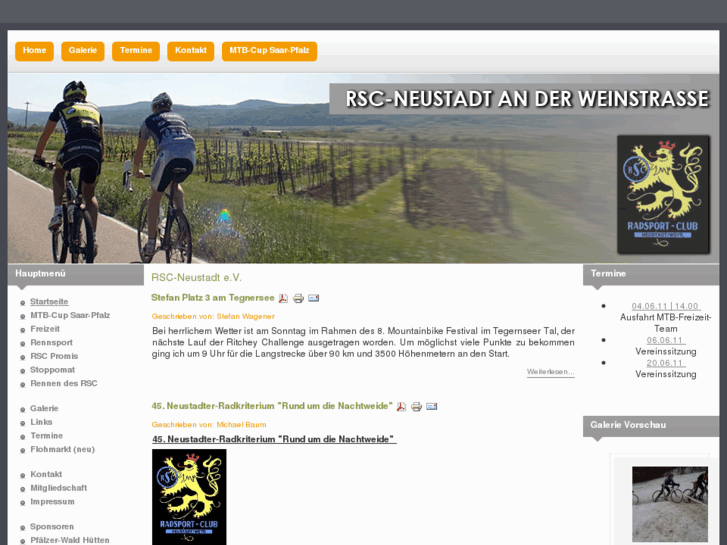This screenshot has width=727, height=545.
Task: Open the Kontakt button in top navigation
Action: (191, 51)
